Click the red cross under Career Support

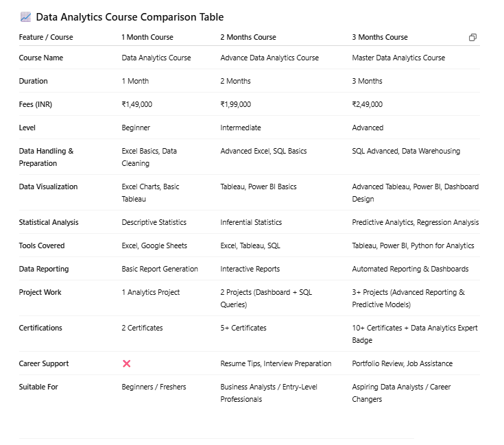tap(126, 363)
